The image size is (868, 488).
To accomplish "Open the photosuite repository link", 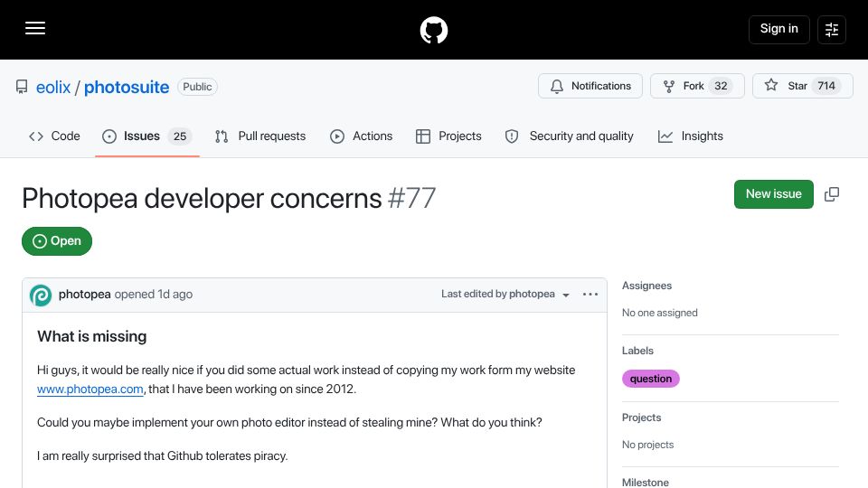I will click(x=127, y=87).
